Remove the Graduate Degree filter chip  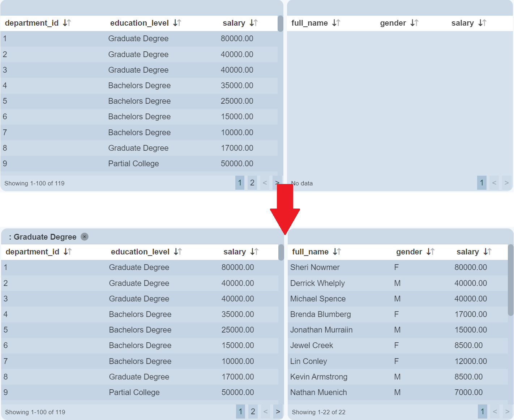(85, 237)
